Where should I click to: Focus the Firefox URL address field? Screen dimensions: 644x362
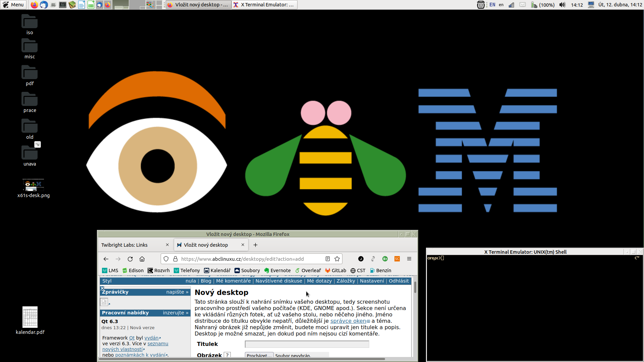252,259
